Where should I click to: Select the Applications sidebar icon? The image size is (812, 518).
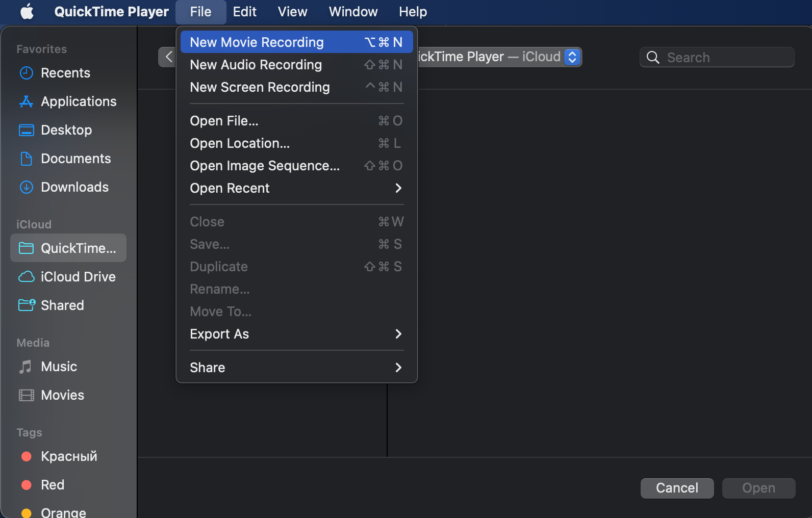coord(26,101)
